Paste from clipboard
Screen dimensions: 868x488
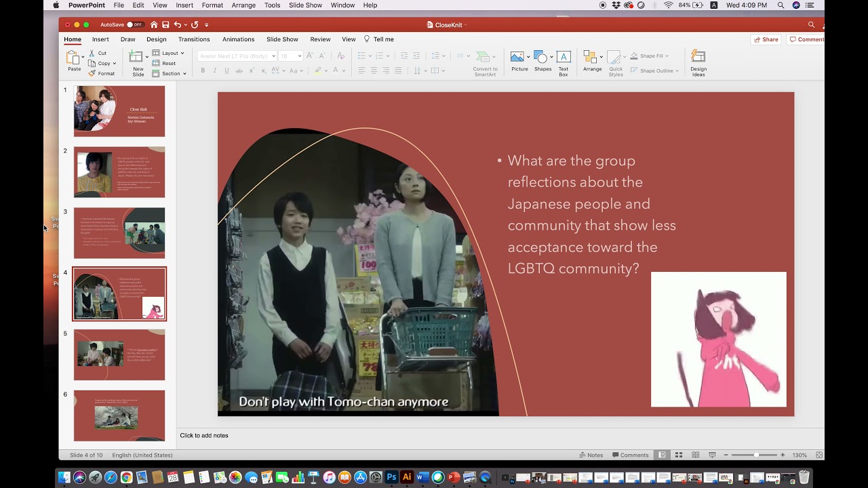(x=74, y=61)
